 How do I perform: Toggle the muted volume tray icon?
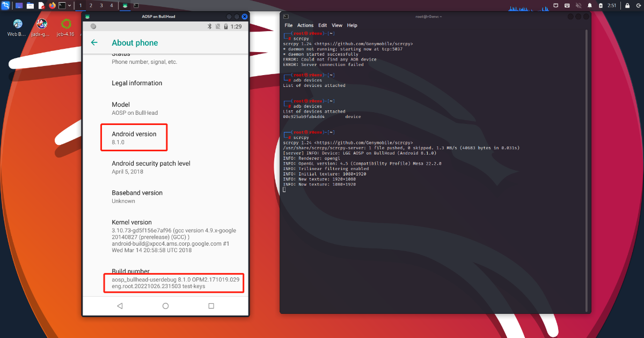click(x=577, y=5)
